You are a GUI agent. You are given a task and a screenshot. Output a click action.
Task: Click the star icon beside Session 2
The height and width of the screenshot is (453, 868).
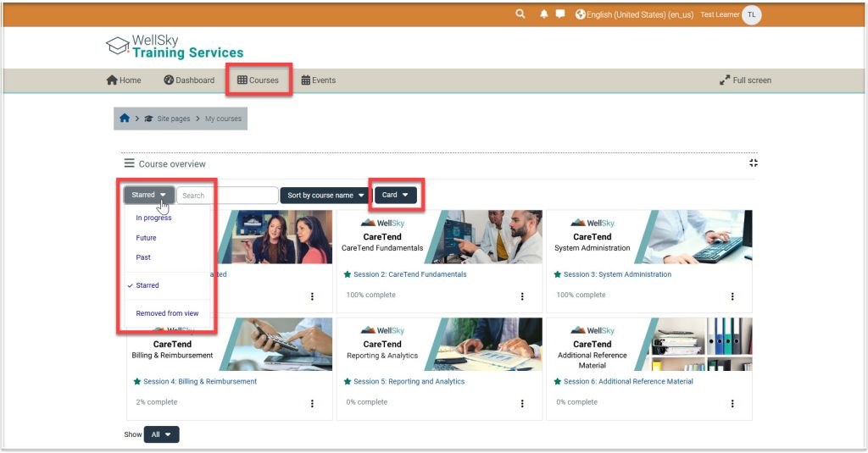[347, 274]
